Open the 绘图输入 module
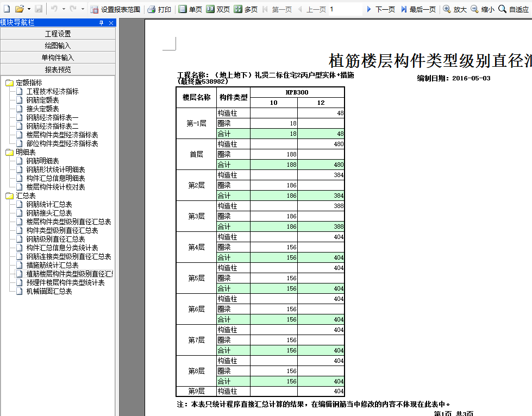The image size is (532, 416). coord(58,46)
